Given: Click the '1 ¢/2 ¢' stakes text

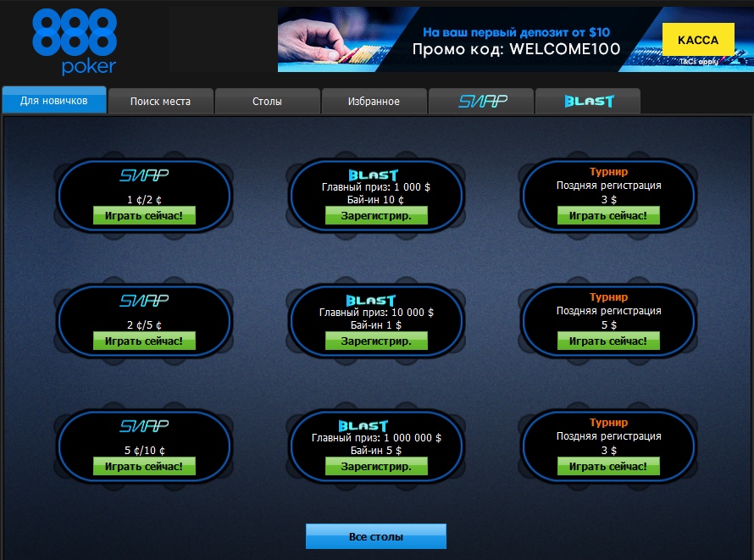Looking at the screenshot, I should click(x=144, y=199).
